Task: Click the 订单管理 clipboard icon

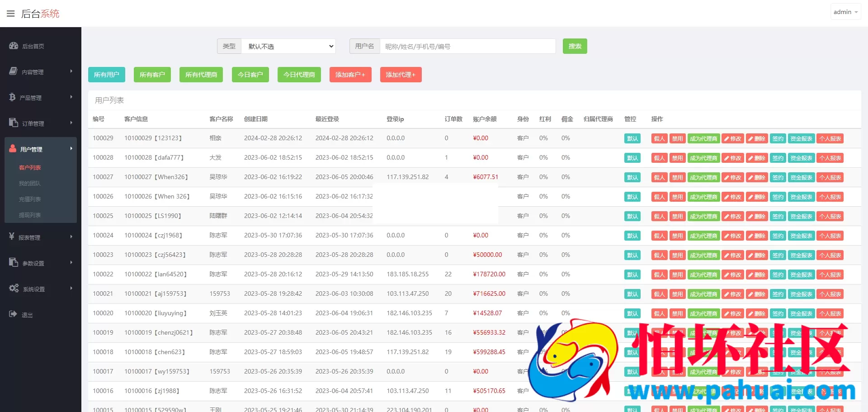Action: [13, 123]
